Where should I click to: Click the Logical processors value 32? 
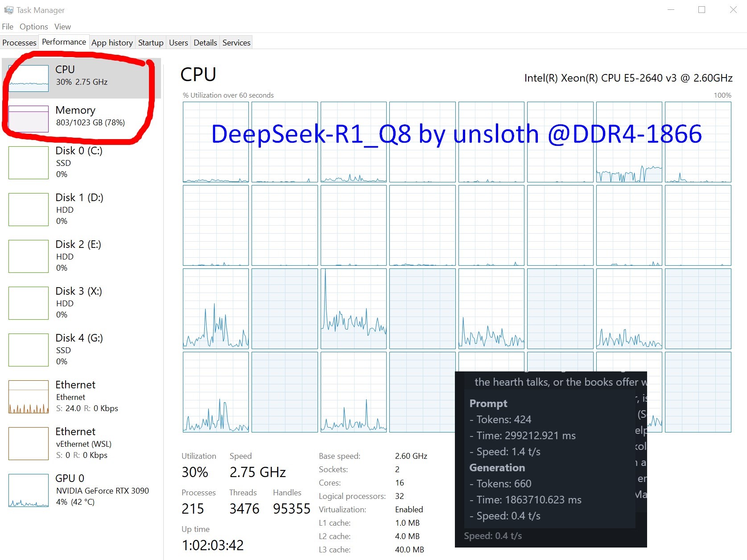[x=400, y=496]
